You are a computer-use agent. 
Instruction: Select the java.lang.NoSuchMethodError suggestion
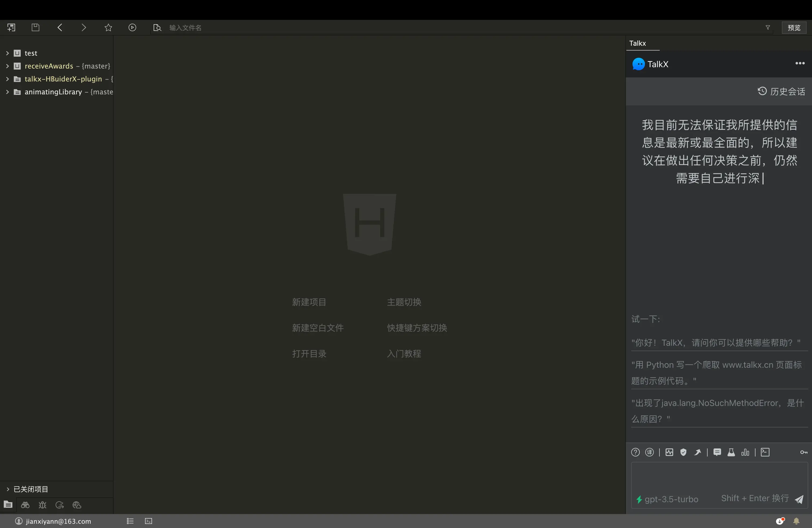click(719, 411)
